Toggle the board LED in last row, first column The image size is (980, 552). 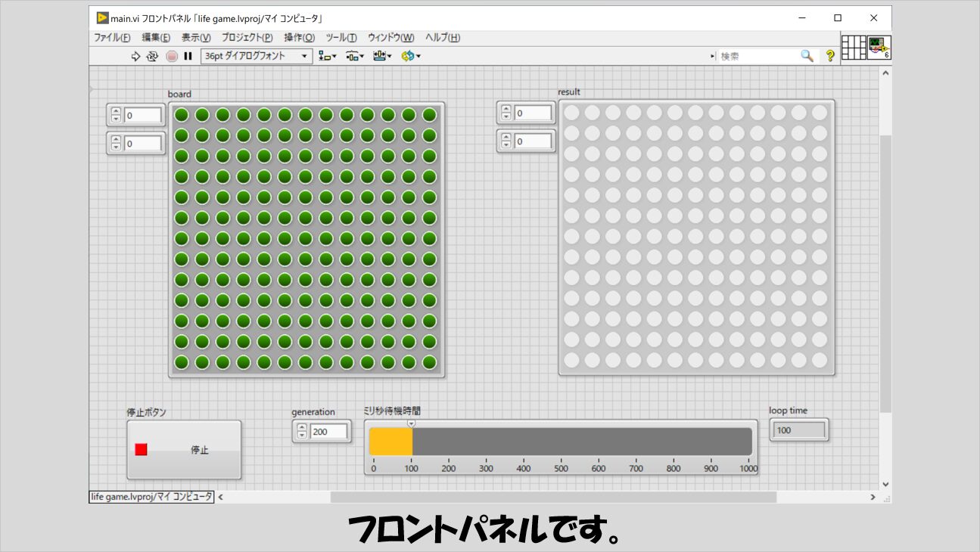(x=182, y=362)
